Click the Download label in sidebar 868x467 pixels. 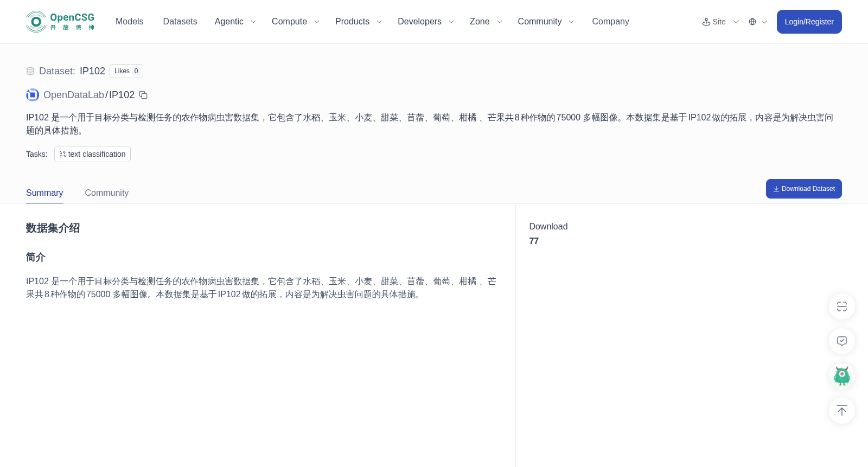548,227
